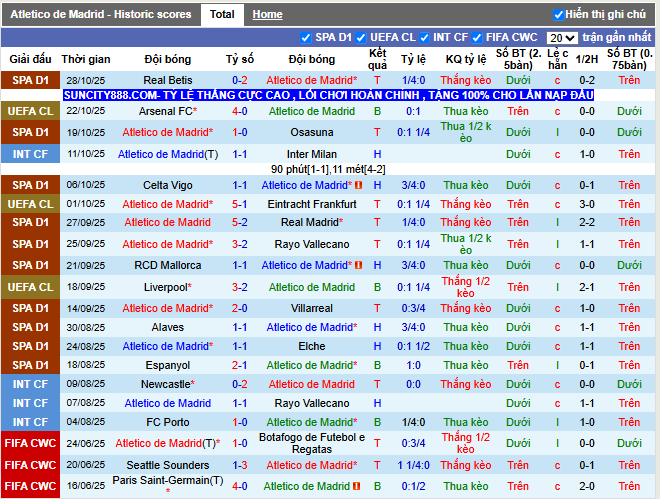This screenshot has height=499, width=660.
Task: Click the 3-2 score against Liverpool
Action: 240,287
